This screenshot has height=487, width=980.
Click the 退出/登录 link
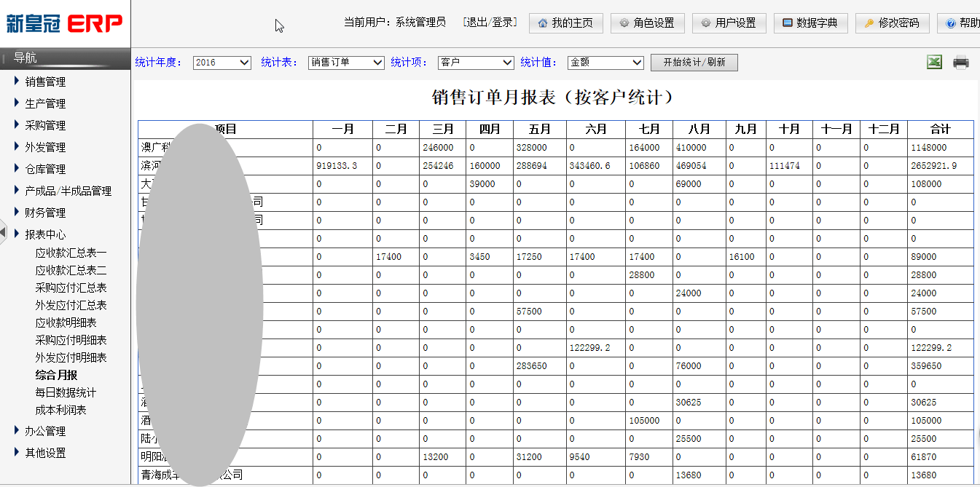tap(490, 23)
